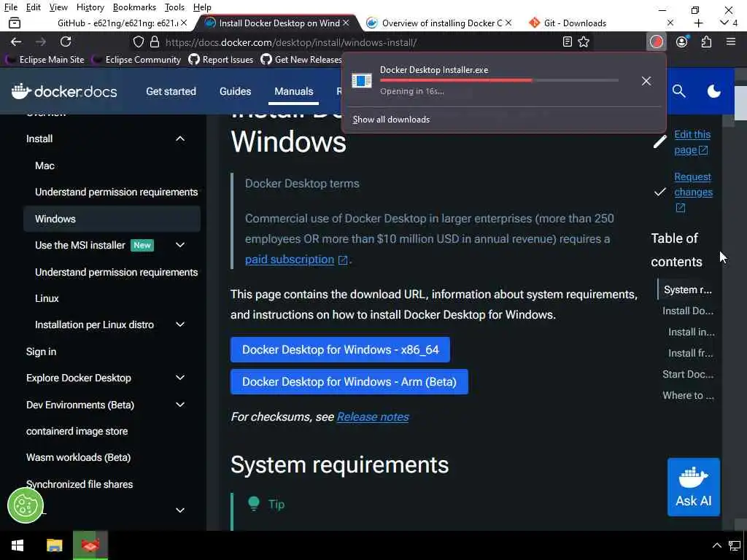Download Docker Desktop for Windows - Arm (Beta)
The height and width of the screenshot is (560, 747).
pos(349,381)
